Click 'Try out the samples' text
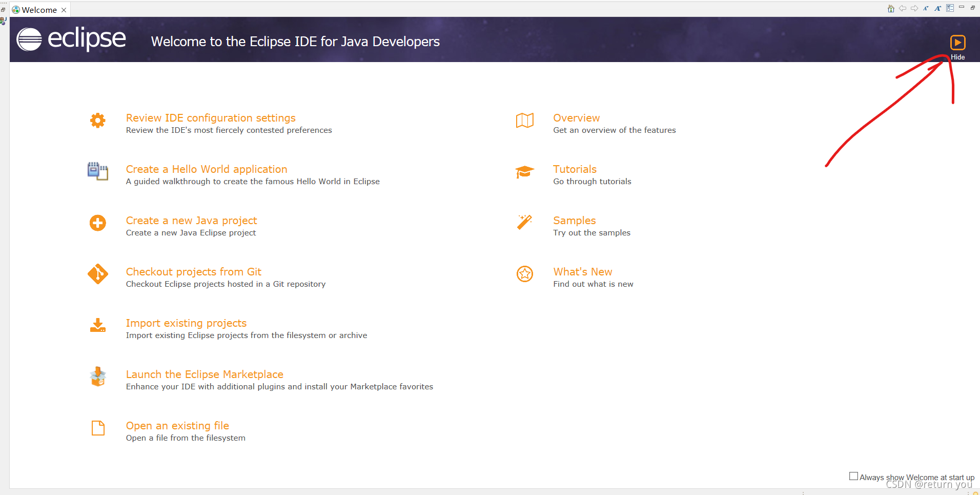Image resolution: width=980 pixels, height=495 pixels. point(591,233)
